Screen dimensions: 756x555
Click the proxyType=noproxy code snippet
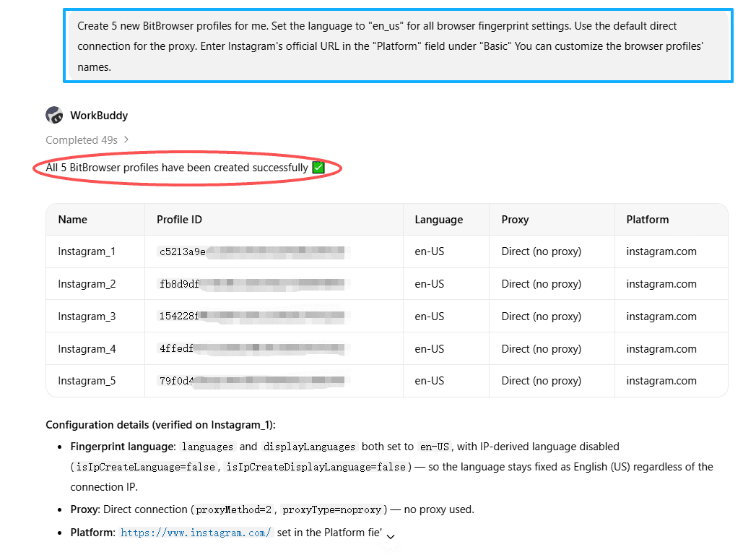click(331, 509)
